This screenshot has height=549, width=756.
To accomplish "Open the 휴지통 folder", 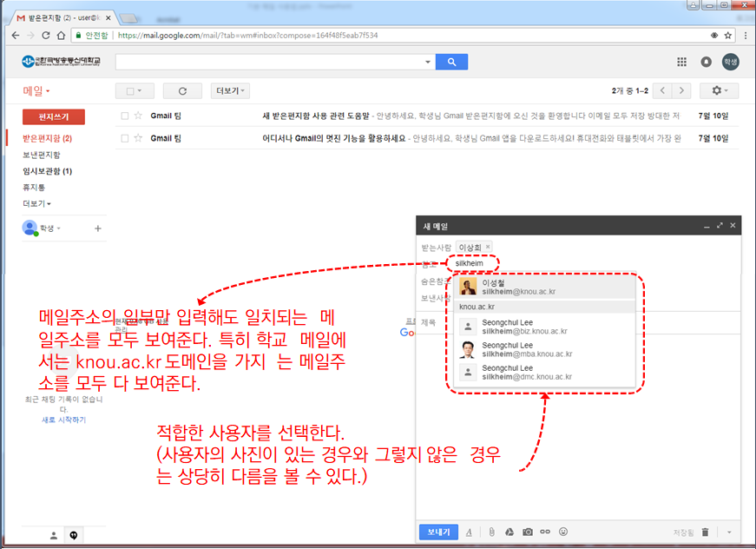I will click(x=34, y=187).
